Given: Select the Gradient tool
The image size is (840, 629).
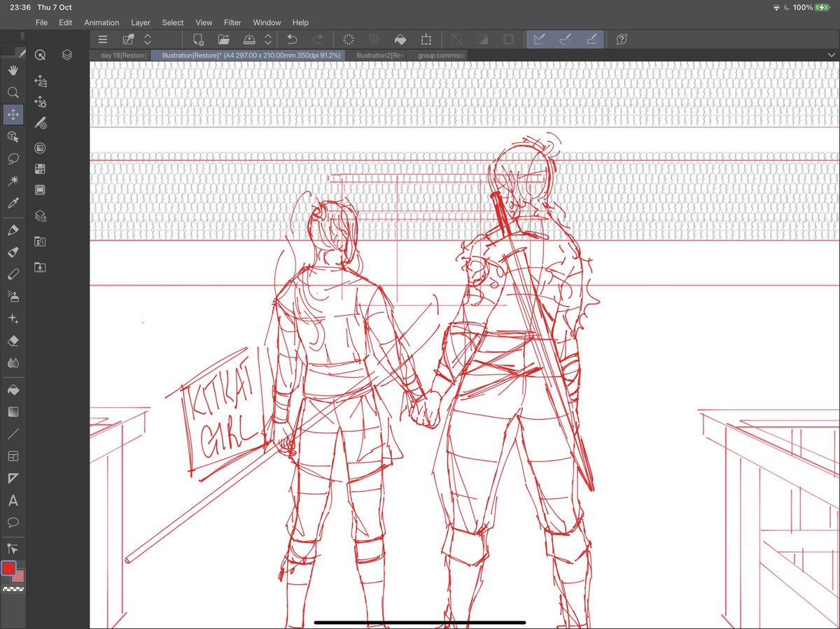Looking at the screenshot, I should click(13, 412).
